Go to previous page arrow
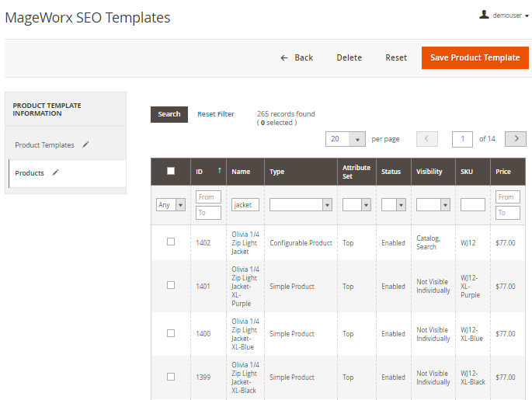Image resolution: width=532 pixels, height=400 pixels. coord(427,139)
